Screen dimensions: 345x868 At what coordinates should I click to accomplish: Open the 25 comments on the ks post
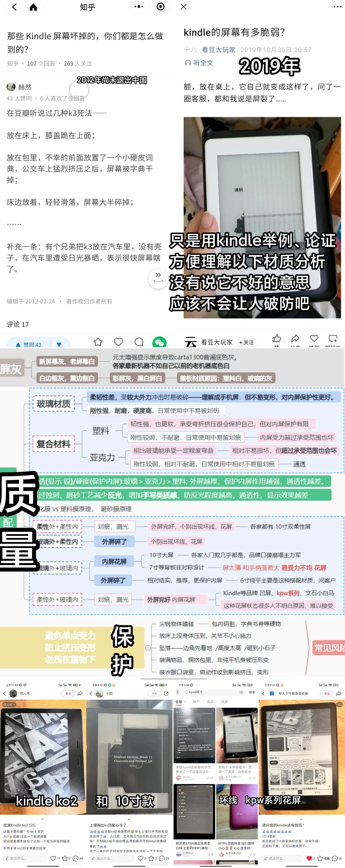(x=164, y=858)
